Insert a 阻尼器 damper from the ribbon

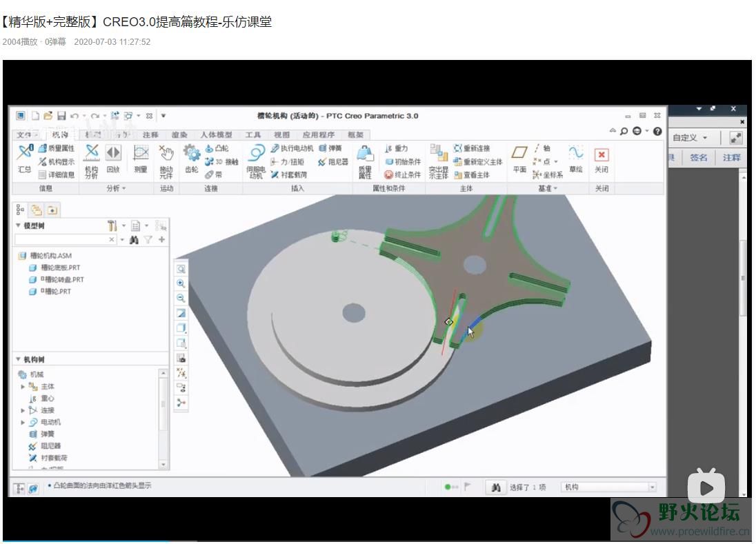[333, 161]
